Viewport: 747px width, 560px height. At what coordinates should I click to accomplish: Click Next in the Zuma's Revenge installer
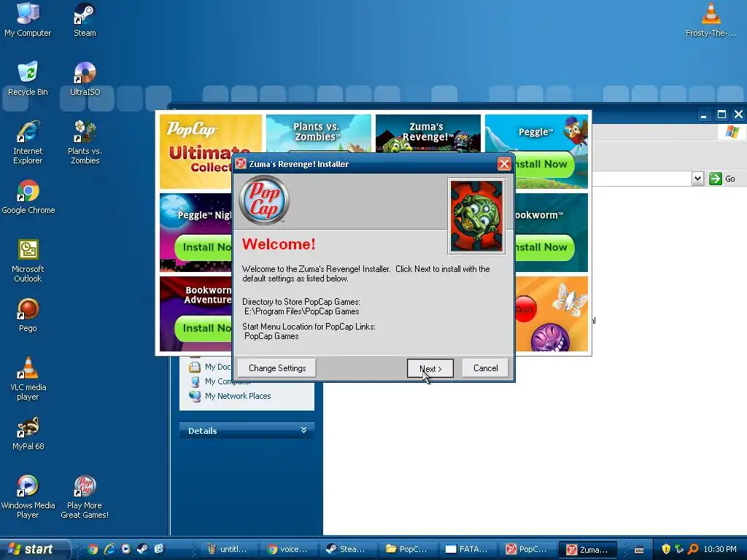coord(430,368)
